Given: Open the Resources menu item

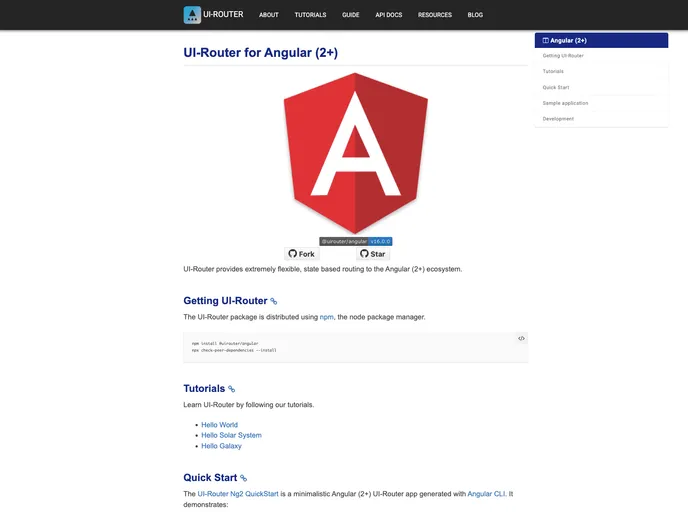Looking at the screenshot, I should coord(434,15).
